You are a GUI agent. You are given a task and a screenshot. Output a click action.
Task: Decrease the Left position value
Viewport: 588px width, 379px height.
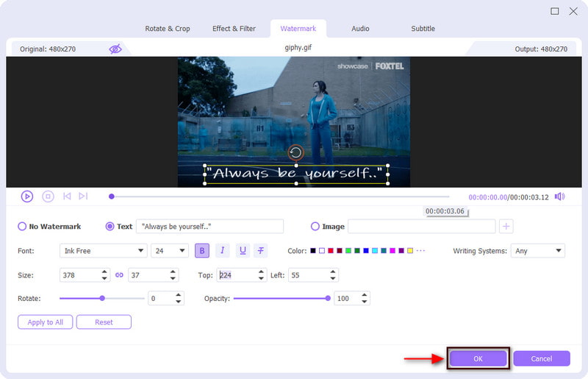pyautogui.click(x=333, y=278)
